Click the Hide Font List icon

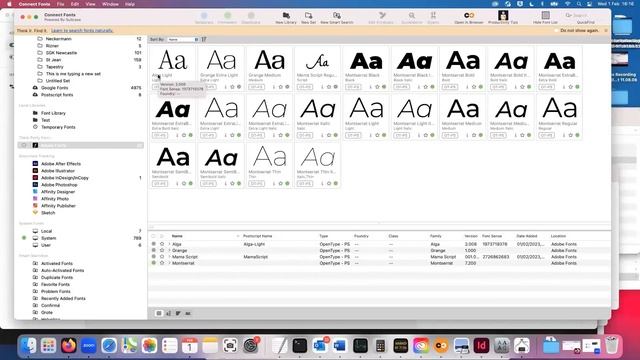(x=545, y=16)
